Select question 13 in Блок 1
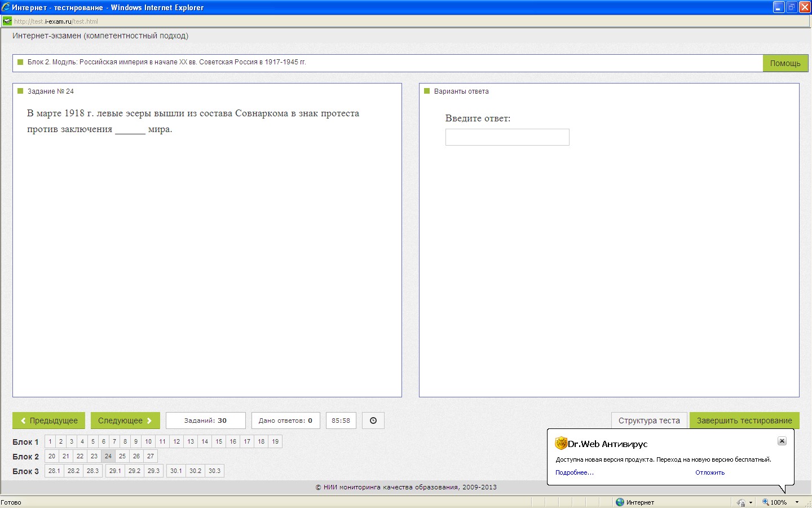Viewport: 812px width, 508px height. coord(191,441)
